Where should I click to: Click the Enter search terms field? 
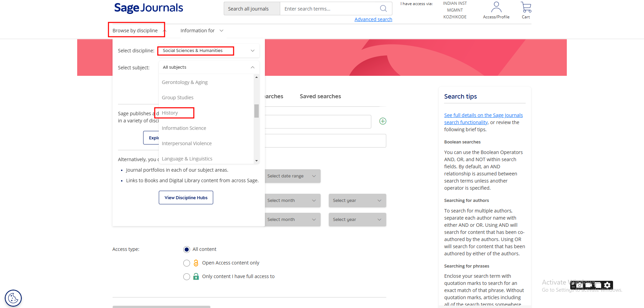[x=328, y=9]
